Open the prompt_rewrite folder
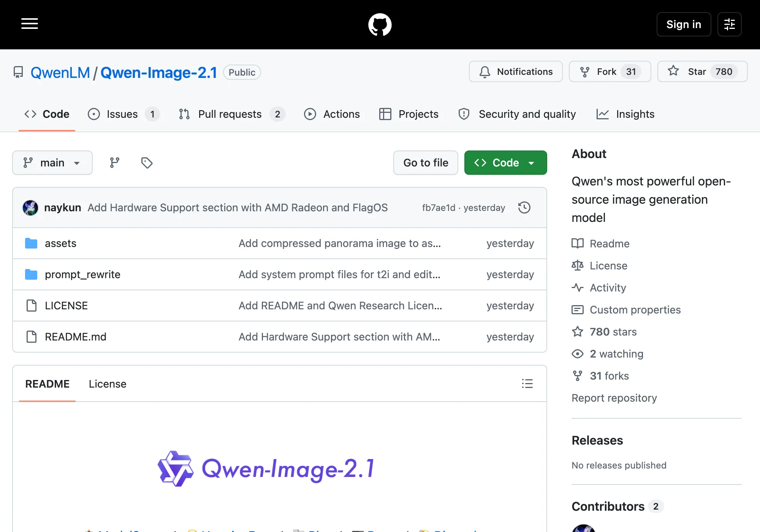The width and height of the screenshot is (760, 532). 82,274
